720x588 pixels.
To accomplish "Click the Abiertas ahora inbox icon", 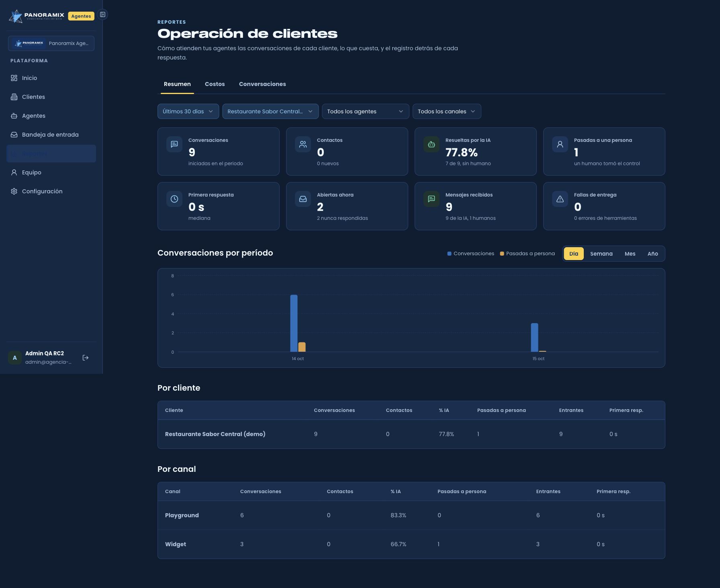I will pyautogui.click(x=303, y=199).
